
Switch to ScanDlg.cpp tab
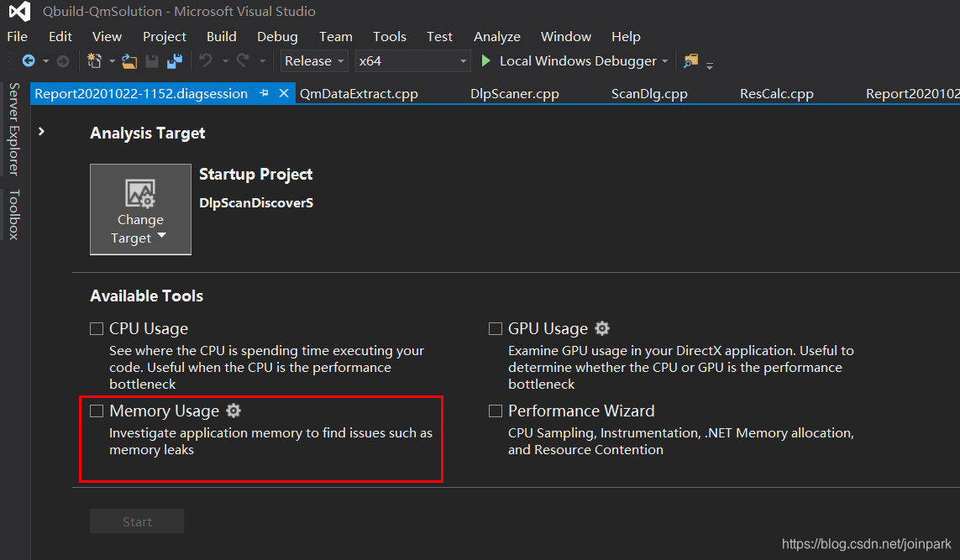[x=649, y=94]
